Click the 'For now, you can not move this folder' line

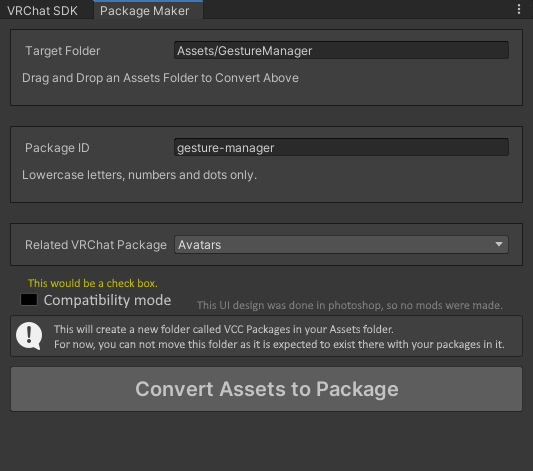coord(279,344)
